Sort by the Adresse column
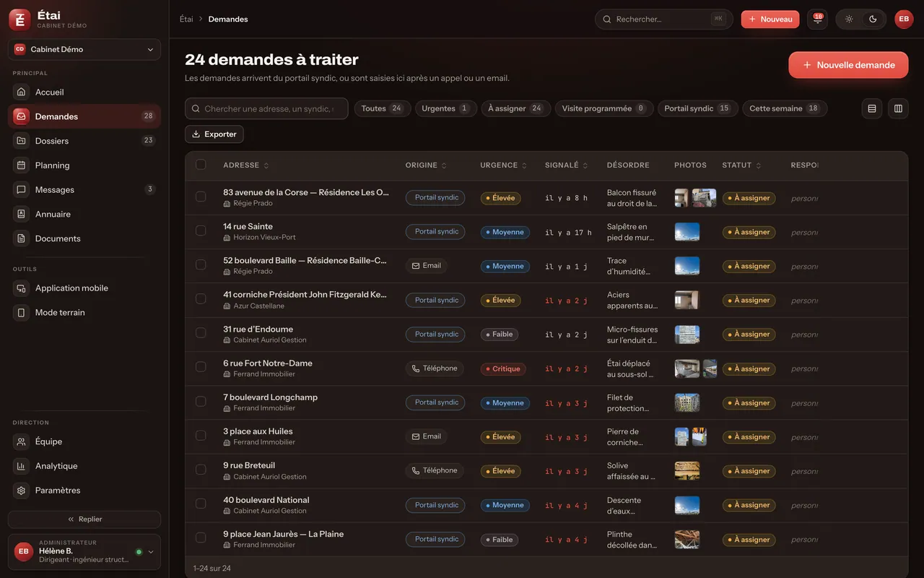This screenshot has width=924, height=578. tap(246, 165)
